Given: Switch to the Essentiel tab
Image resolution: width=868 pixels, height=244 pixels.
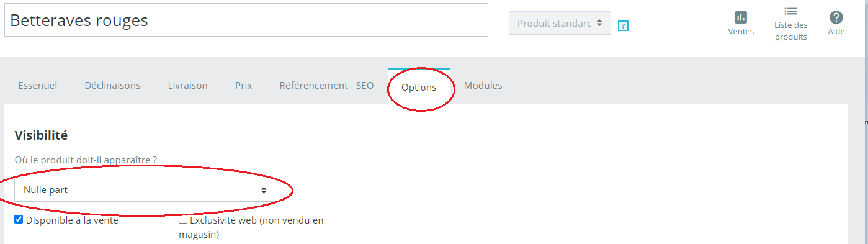Looking at the screenshot, I should point(38,86).
